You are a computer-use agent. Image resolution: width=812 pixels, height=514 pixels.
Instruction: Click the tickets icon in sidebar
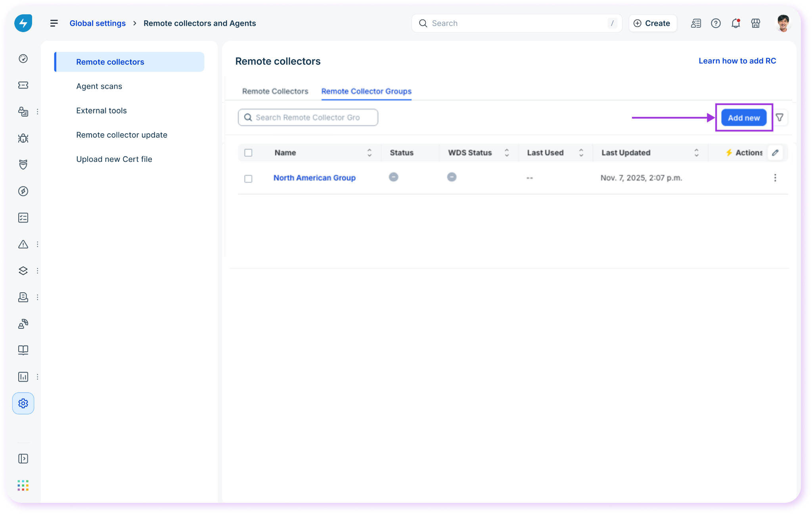tap(23, 85)
